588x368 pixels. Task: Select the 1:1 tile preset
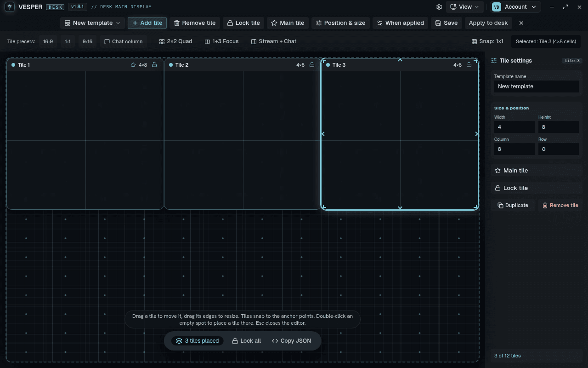click(68, 41)
